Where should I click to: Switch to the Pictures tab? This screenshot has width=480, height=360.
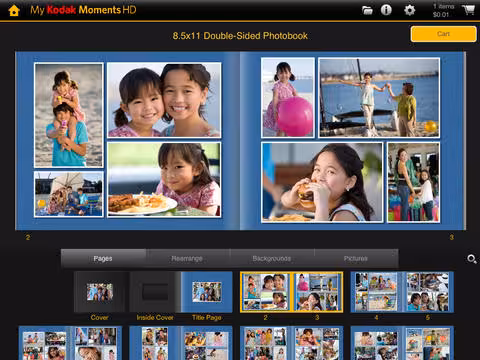coord(356,258)
